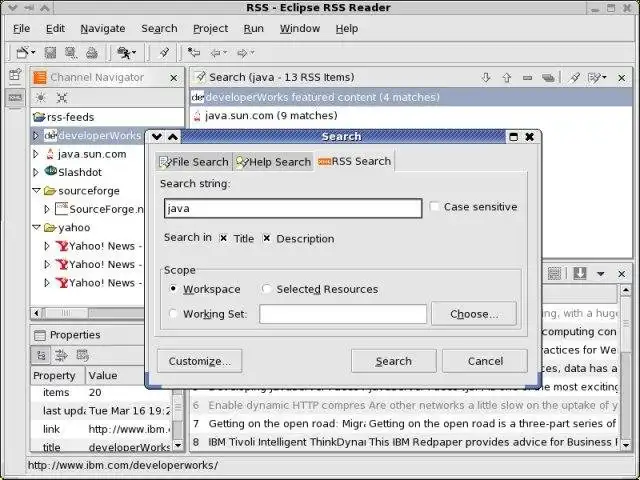Open a perspective with the sidebar icon
The width and height of the screenshot is (640, 480).
(15, 75)
